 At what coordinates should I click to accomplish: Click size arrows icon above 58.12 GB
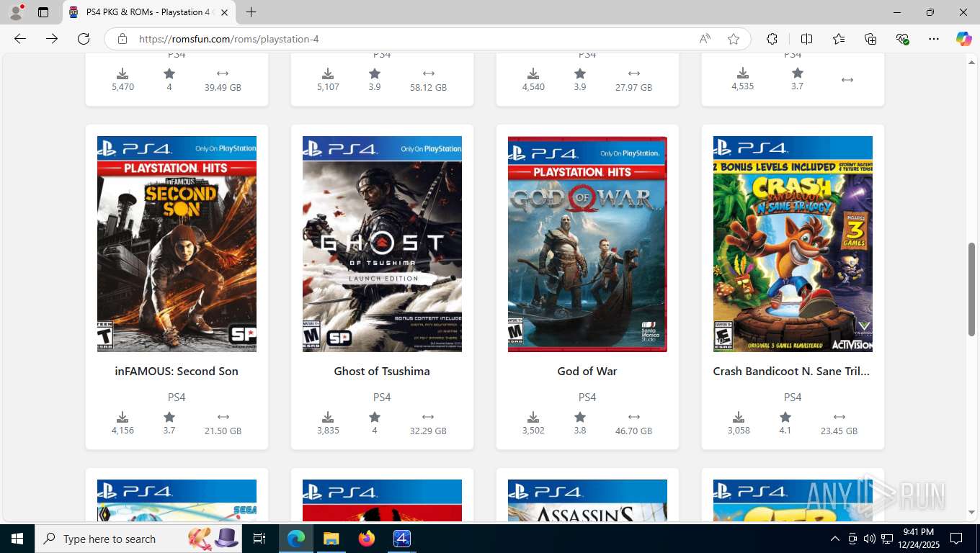pos(429,73)
